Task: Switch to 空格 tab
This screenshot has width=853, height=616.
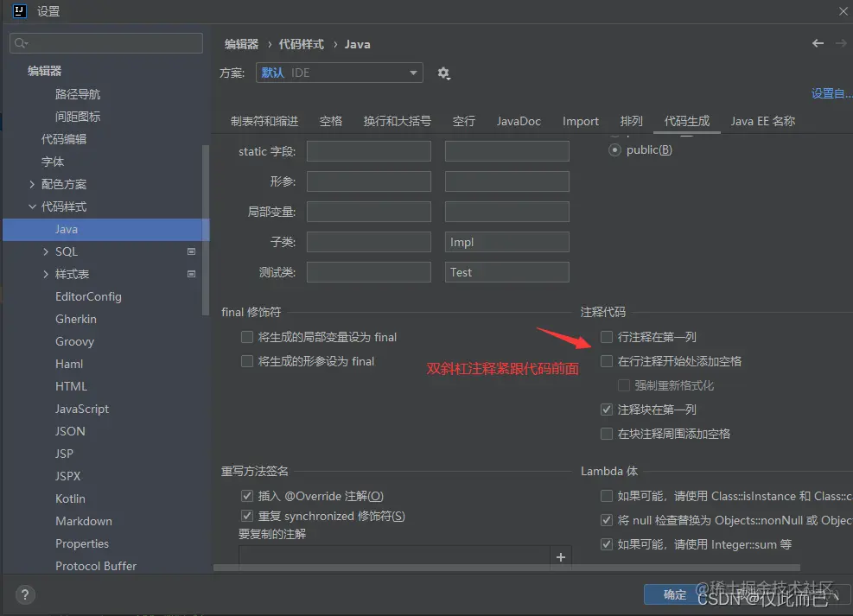Action: pyautogui.click(x=331, y=121)
